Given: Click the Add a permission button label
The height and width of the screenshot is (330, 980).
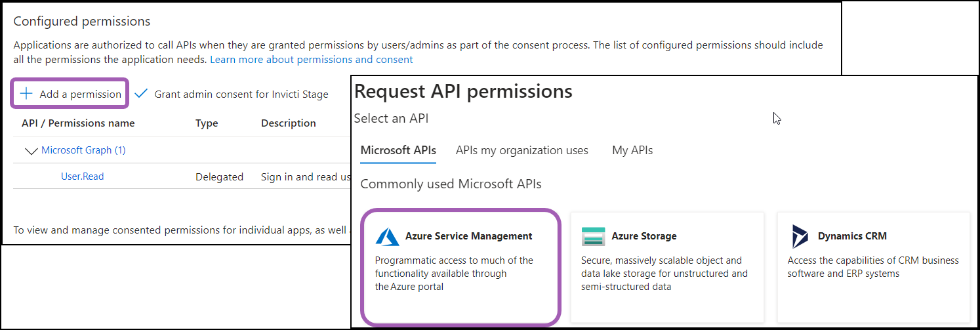Looking at the screenshot, I should 80,94.
